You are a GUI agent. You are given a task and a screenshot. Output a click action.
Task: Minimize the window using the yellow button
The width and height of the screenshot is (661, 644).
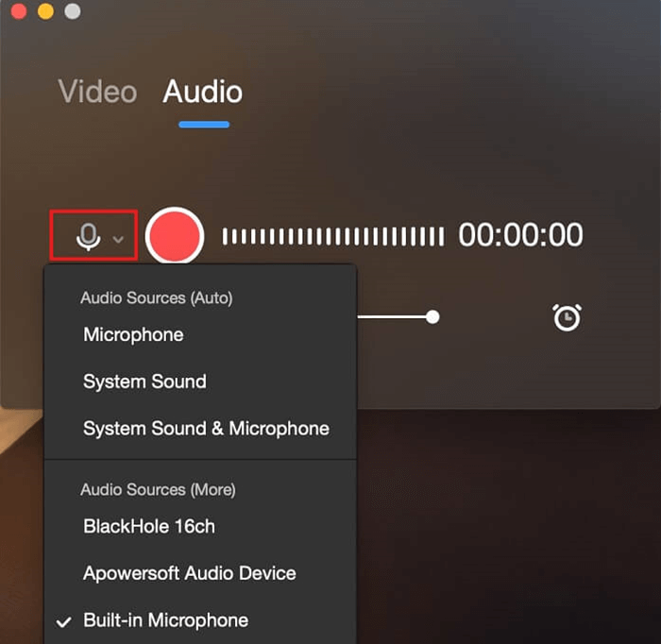tap(44, 12)
